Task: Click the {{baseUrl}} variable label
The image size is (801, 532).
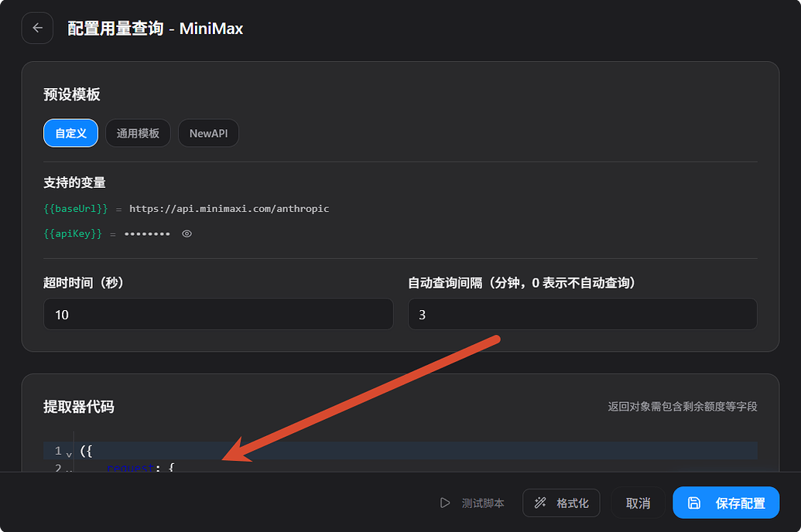Action: (76, 209)
